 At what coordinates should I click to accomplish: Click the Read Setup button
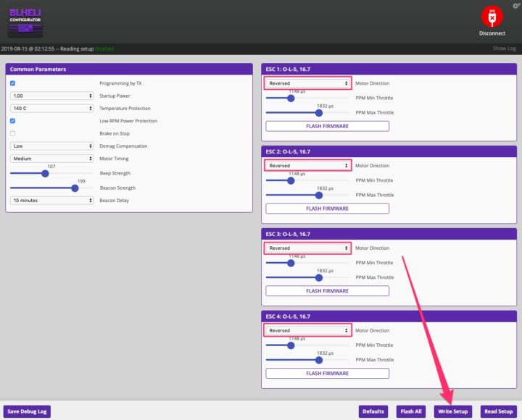pos(499,411)
